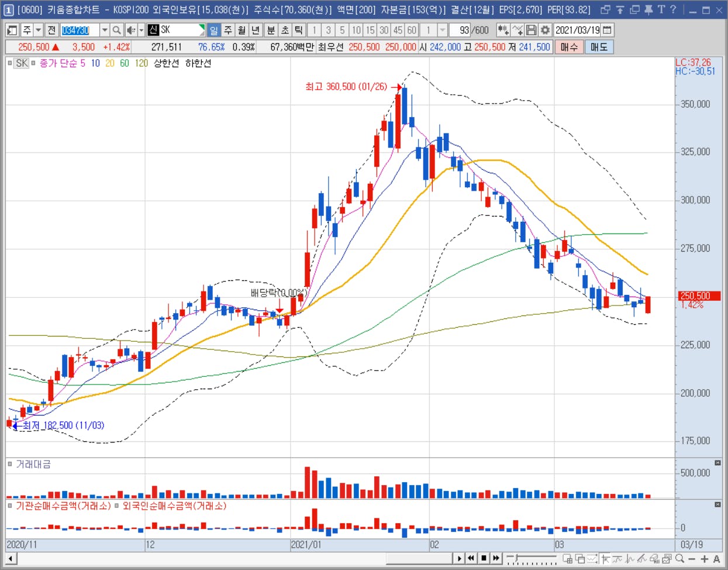Stop the chart replay

click(484, 558)
